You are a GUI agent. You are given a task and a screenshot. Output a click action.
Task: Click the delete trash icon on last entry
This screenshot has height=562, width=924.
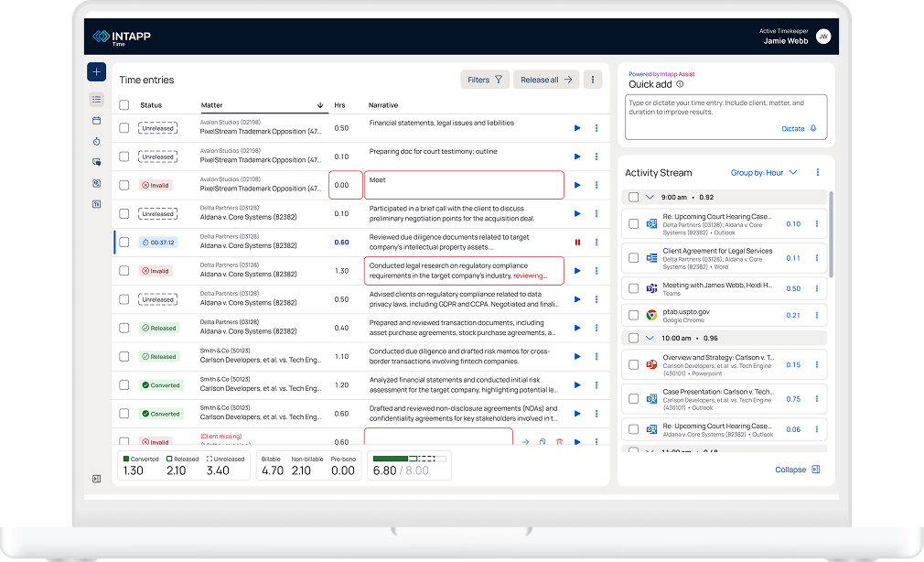pyautogui.click(x=559, y=442)
